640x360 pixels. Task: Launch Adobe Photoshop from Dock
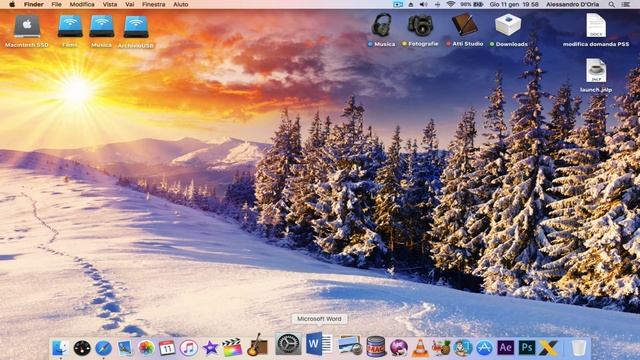coord(527,348)
